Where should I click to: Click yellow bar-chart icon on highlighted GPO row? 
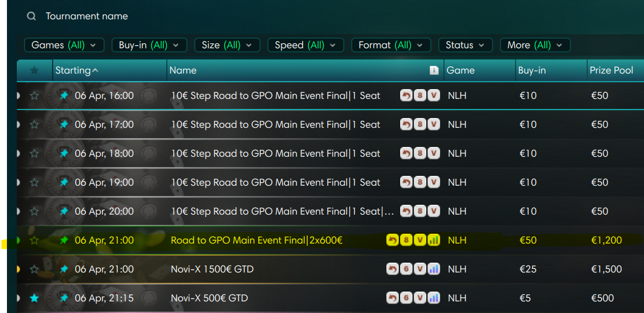point(434,240)
